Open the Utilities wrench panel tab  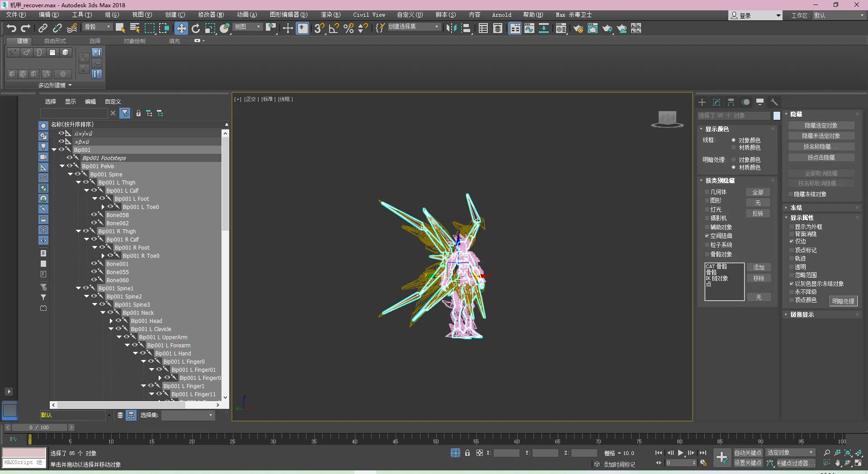tap(774, 102)
